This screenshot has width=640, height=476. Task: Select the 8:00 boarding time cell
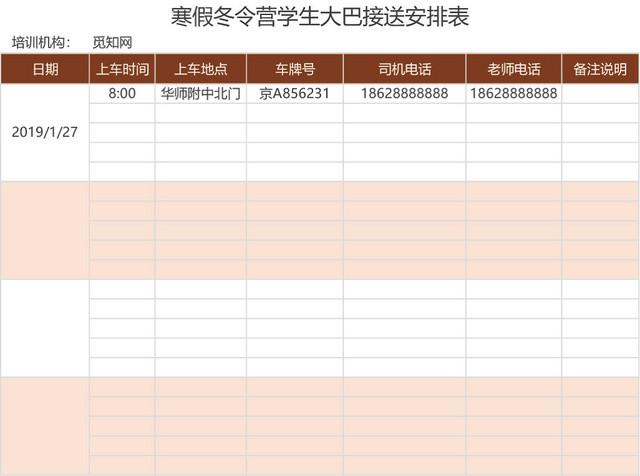[x=122, y=93]
